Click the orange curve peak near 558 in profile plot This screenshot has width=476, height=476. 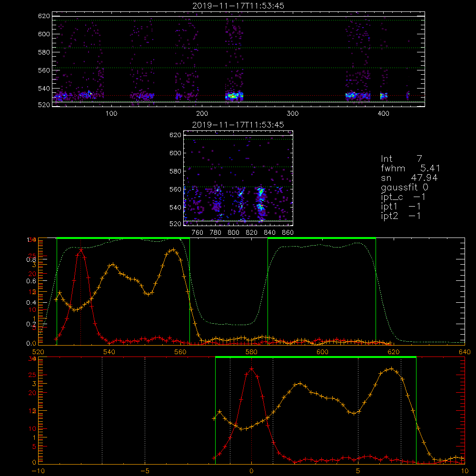click(x=173, y=249)
